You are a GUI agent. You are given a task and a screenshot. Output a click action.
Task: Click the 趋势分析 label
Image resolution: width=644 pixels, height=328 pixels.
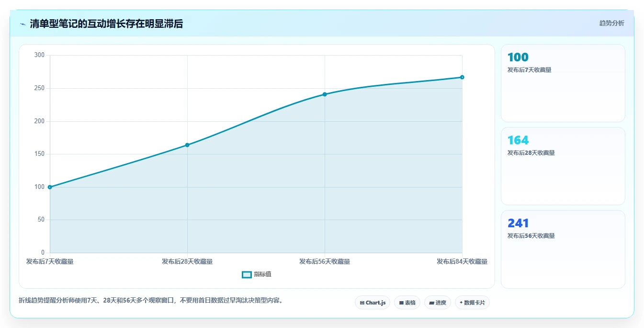point(611,23)
